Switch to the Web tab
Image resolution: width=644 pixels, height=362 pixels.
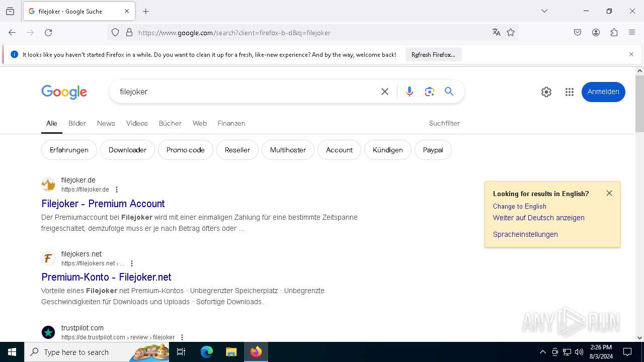(200, 123)
